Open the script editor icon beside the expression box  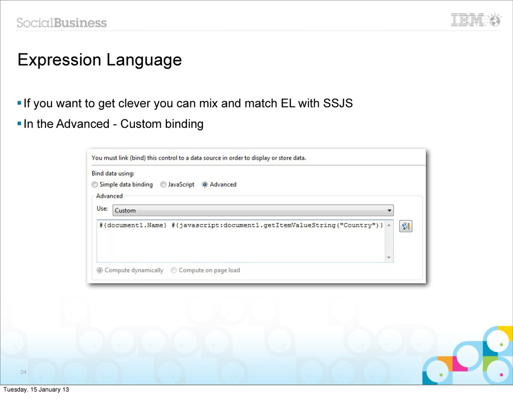405,226
